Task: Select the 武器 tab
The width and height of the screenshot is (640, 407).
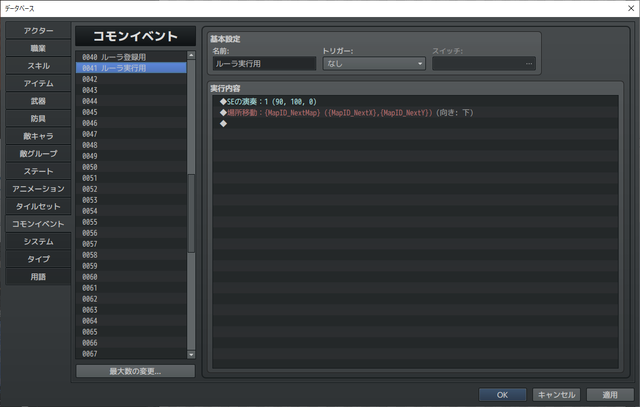Action: point(38,101)
